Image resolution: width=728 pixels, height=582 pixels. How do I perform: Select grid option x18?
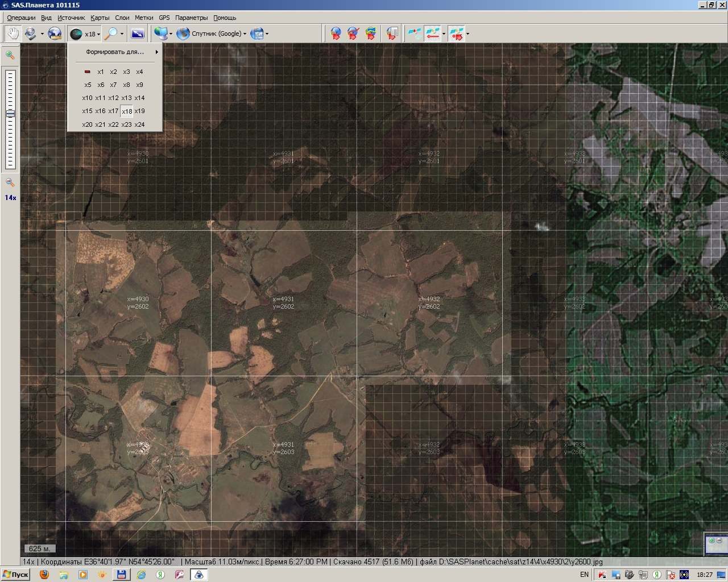127,111
